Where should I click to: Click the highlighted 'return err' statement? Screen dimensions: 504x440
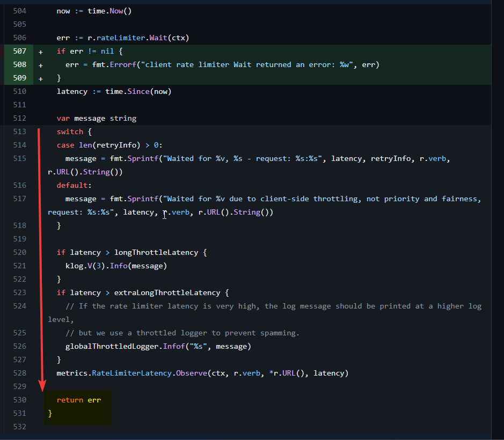click(78, 400)
